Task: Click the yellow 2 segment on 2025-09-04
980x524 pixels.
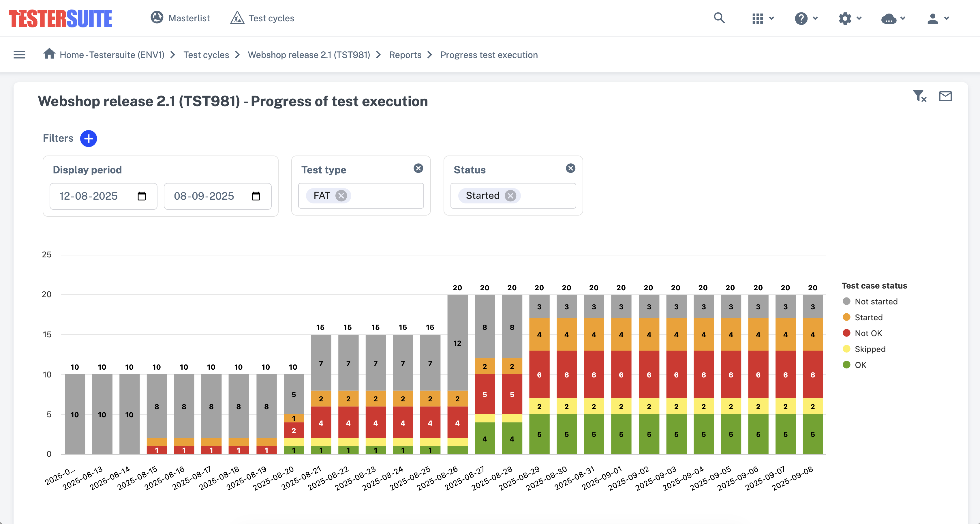Action: coord(703,406)
